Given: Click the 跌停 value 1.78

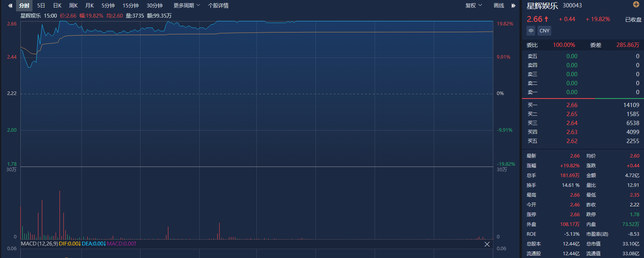Looking at the screenshot, I should click(635, 215).
